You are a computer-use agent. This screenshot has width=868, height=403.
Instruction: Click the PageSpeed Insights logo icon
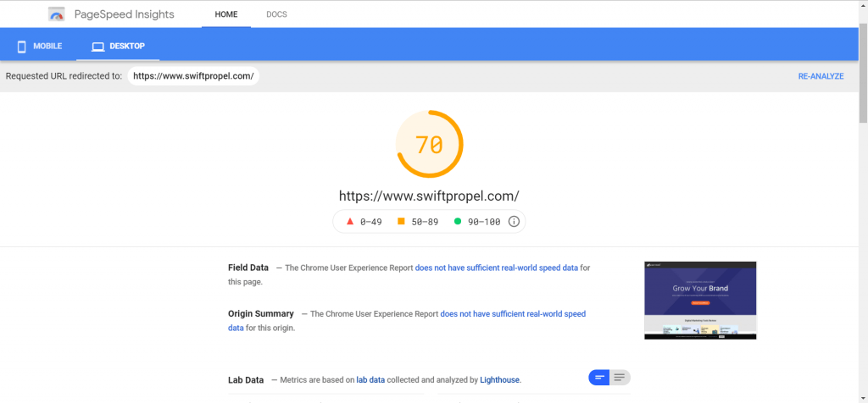pos(57,14)
